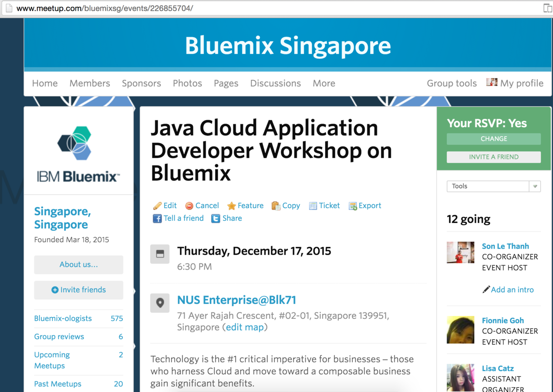Open the Pages tab
The height and width of the screenshot is (392, 553).
click(x=226, y=83)
